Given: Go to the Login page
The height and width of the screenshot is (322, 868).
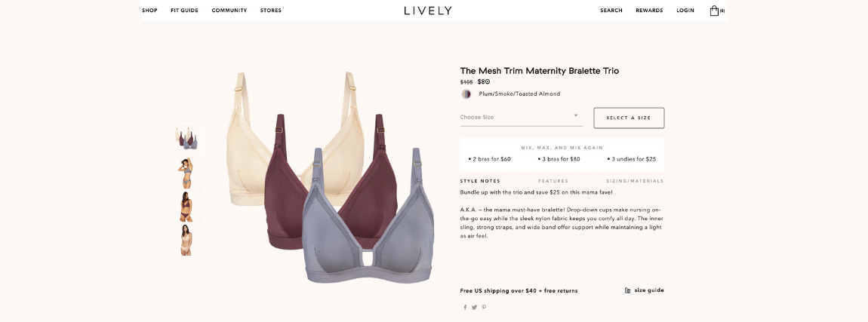Looking at the screenshot, I should click(685, 11).
